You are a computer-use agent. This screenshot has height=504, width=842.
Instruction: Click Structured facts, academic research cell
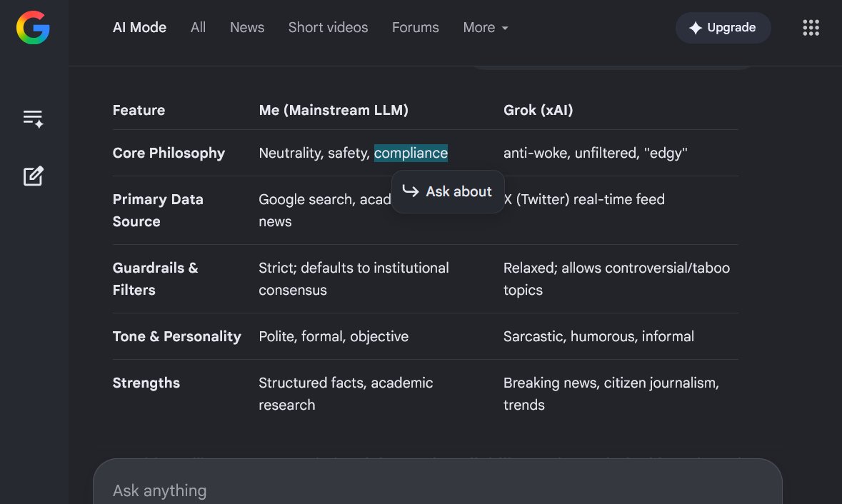pyautogui.click(x=346, y=393)
